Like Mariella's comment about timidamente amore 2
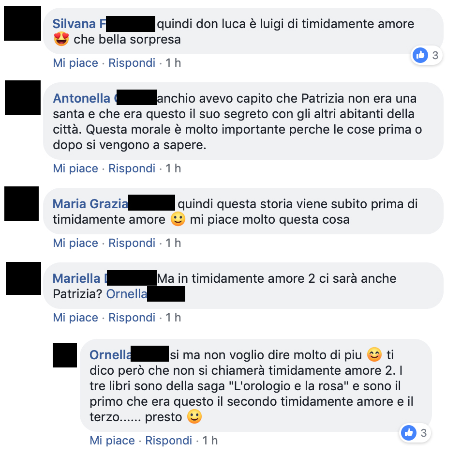The image size is (476, 458). 75,317
